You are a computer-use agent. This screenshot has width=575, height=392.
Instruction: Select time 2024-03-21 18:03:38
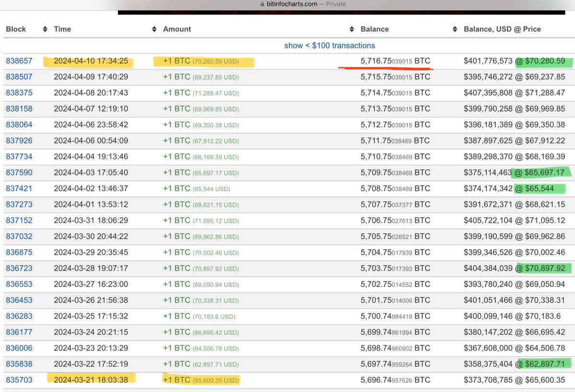[x=91, y=380]
